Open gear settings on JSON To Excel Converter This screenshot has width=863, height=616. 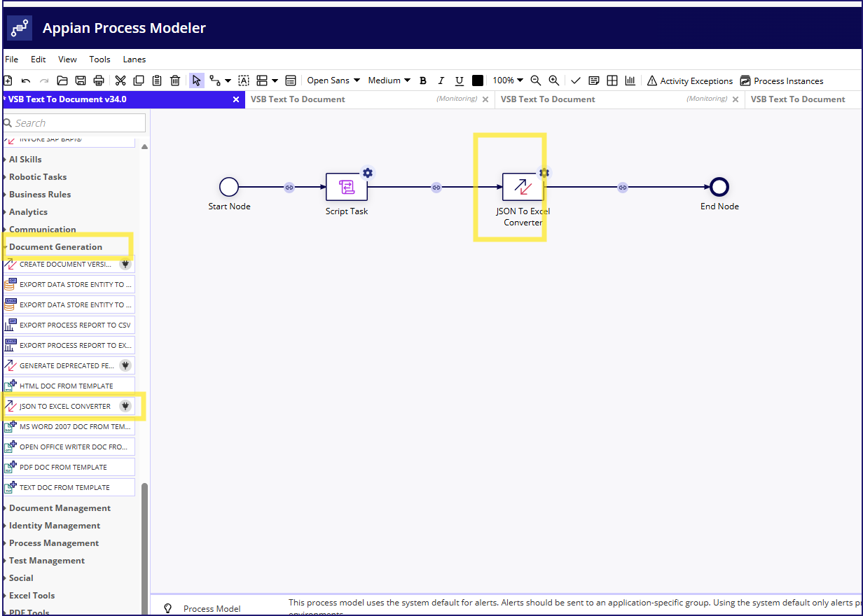[544, 173]
